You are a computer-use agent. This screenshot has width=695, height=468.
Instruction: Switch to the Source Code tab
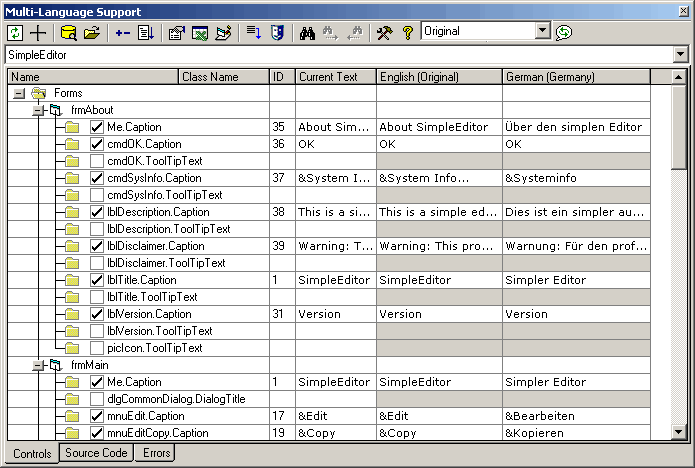click(96, 454)
